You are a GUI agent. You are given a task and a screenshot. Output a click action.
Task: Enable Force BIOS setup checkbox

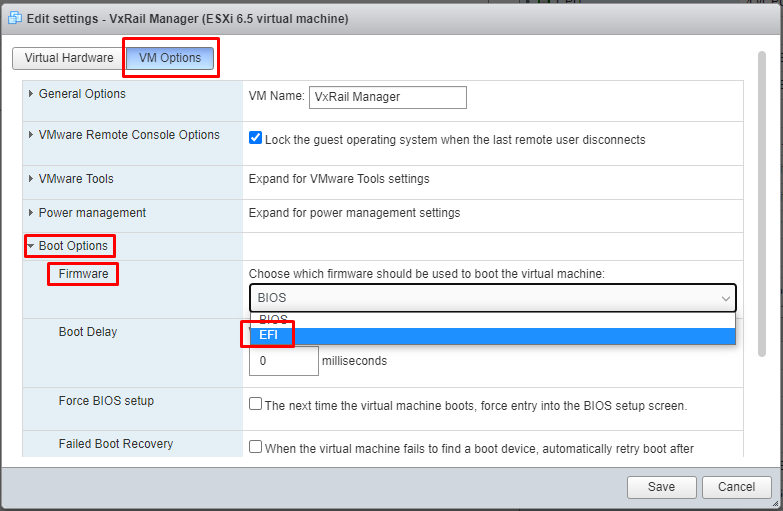tap(256, 405)
